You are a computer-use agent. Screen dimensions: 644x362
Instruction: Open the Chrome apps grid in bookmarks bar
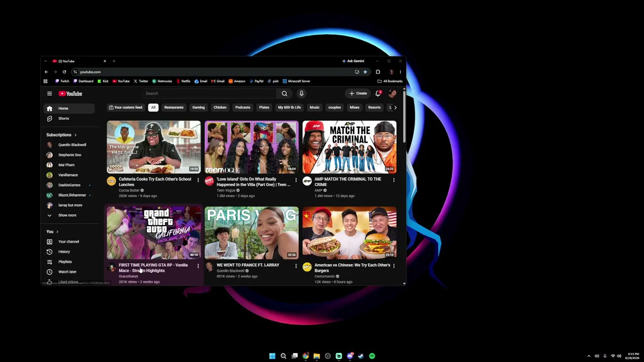[x=45, y=81]
